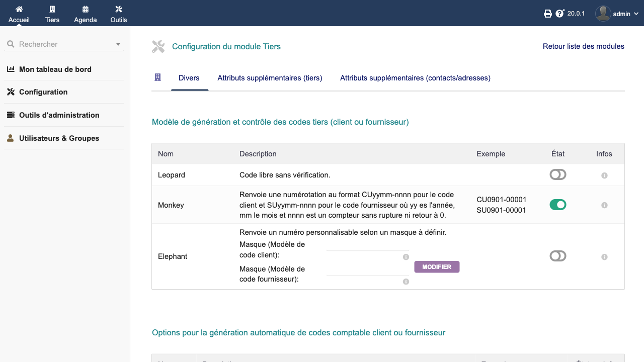Open the Outils tools icon
644x362 pixels.
[x=119, y=9]
